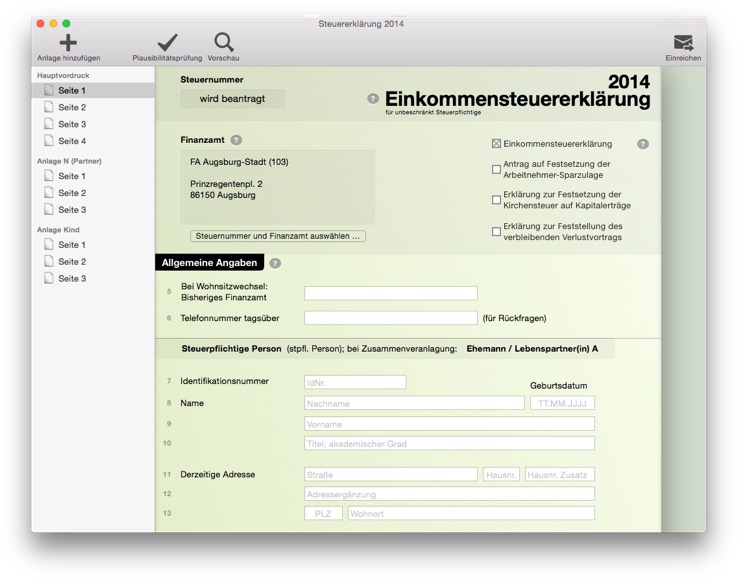Click help icon right of Einkommensteuererklärung checkbox

643,144
